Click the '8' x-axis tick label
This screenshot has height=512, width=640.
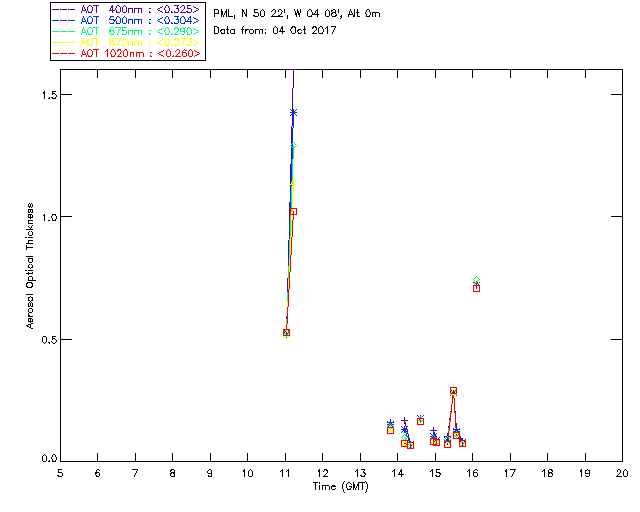(173, 474)
